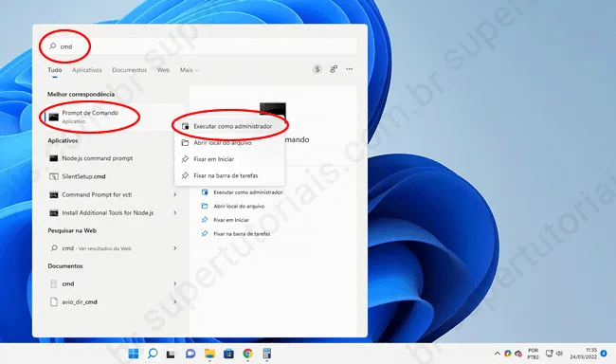Image resolution: width=616 pixels, height=364 pixels.
Task: Click Executar como administrador in details pane
Action: [x=248, y=192]
